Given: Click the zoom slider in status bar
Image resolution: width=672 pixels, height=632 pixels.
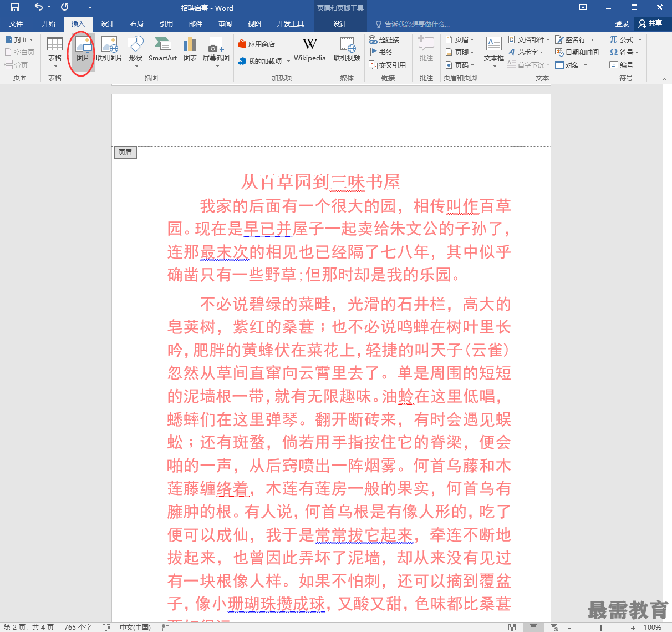Looking at the screenshot, I should [x=600, y=628].
